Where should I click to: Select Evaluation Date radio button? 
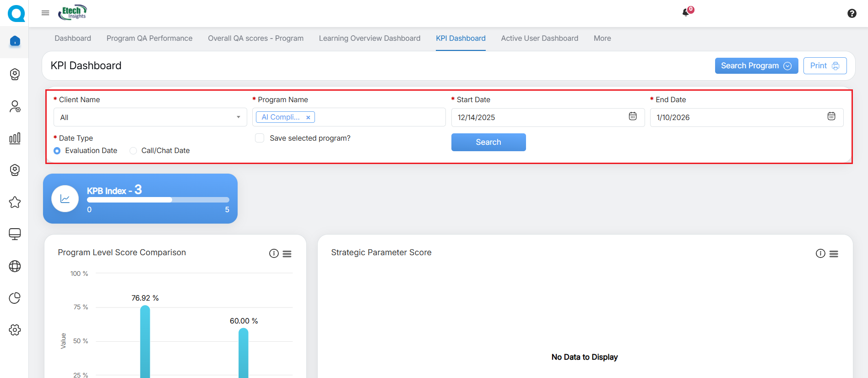coord(57,151)
